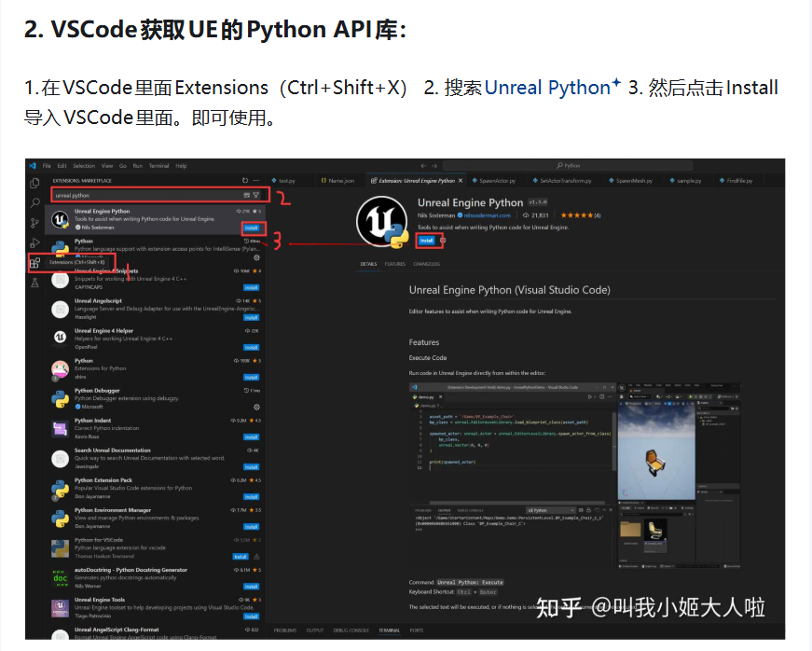Install the Python Extension Pack

click(252, 497)
